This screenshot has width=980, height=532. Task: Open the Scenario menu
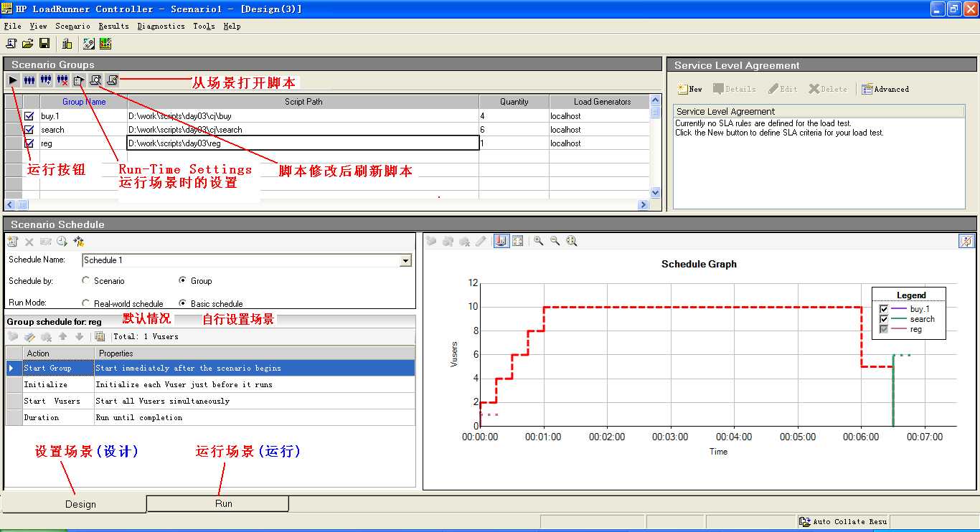tap(72, 26)
